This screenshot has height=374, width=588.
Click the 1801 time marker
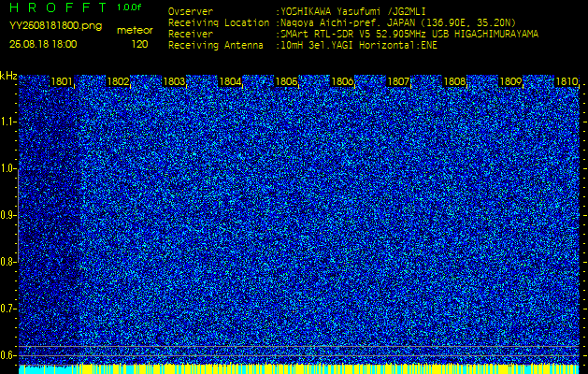[62, 81]
